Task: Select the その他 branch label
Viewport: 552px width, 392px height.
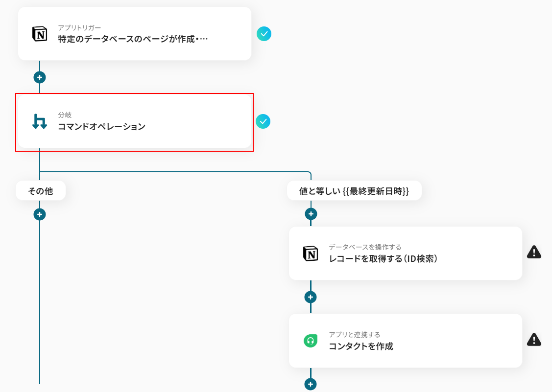Action: (41, 191)
